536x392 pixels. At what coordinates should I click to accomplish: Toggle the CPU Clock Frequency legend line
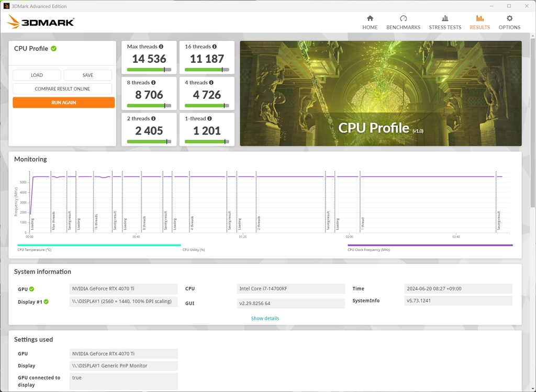430,245
